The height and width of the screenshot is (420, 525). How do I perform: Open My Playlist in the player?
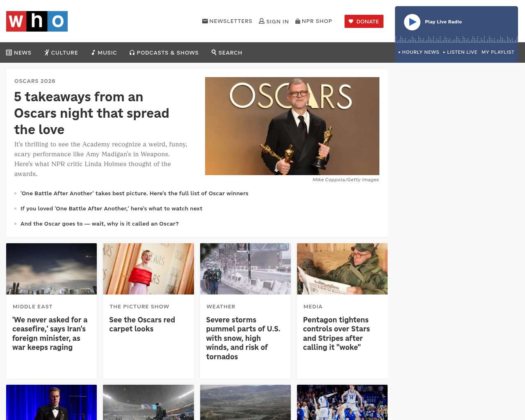pos(498,52)
